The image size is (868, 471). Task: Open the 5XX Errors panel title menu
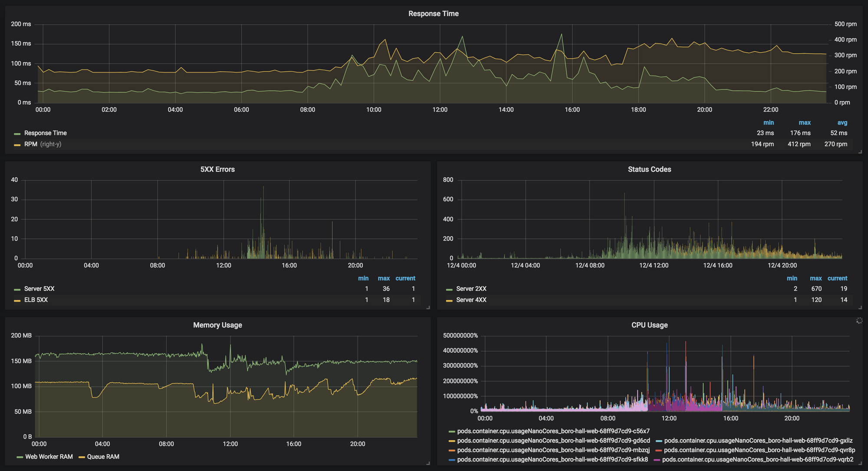[x=217, y=169]
